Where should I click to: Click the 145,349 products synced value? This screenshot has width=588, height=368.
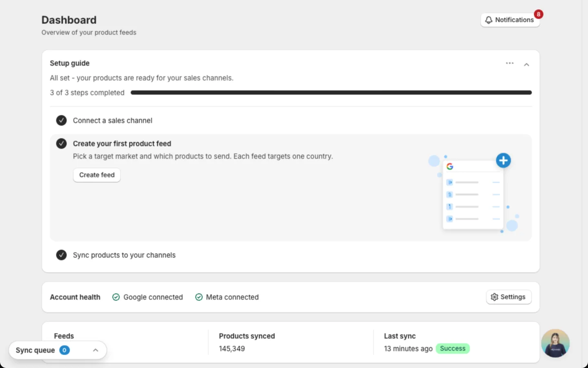point(232,349)
